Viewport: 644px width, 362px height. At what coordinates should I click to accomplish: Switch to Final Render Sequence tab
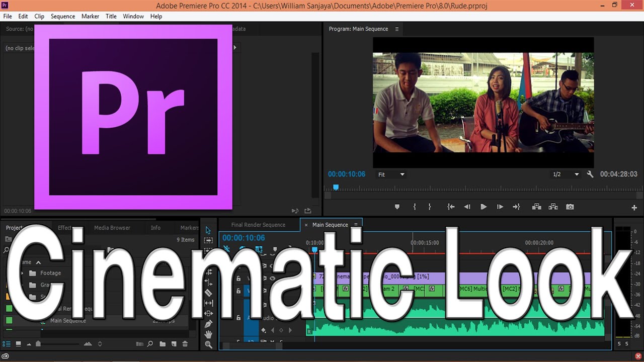tap(258, 225)
